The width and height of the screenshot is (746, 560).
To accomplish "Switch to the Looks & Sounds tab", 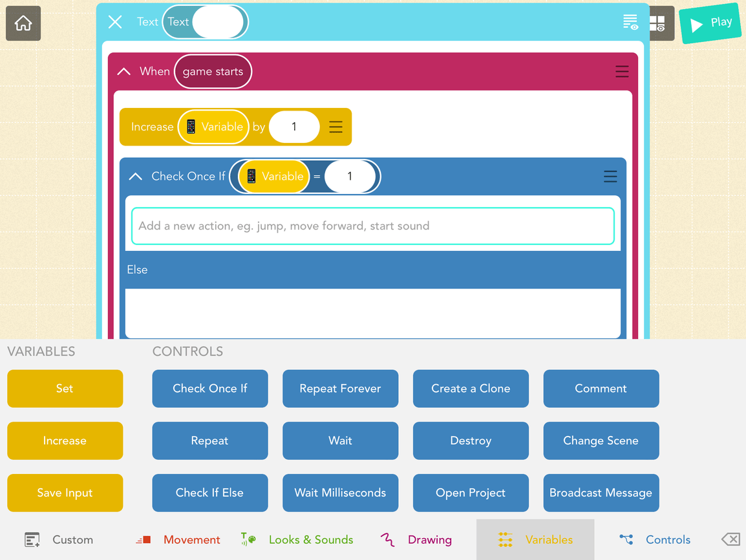I will tap(297, 539).
